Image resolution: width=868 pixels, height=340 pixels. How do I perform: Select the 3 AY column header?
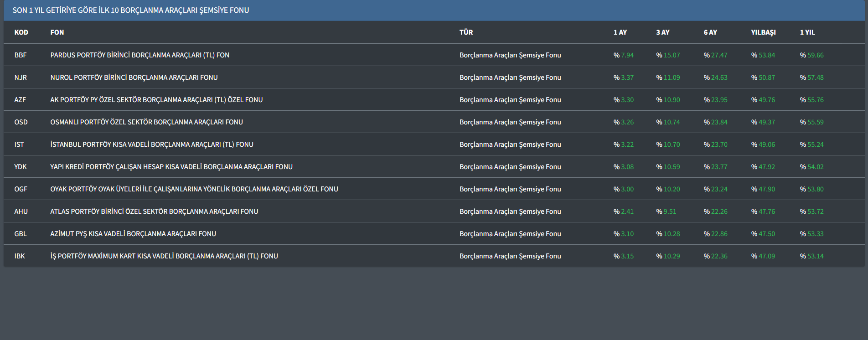[x=662, y=32]
